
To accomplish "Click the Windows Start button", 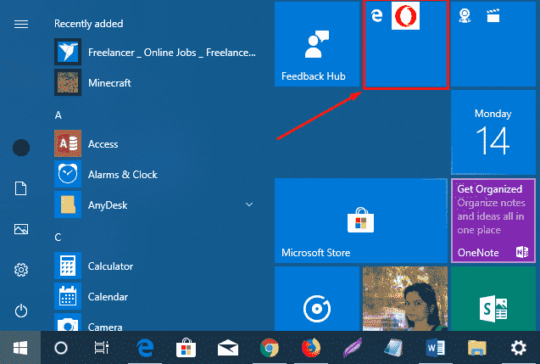I will [x=20, y=348].
